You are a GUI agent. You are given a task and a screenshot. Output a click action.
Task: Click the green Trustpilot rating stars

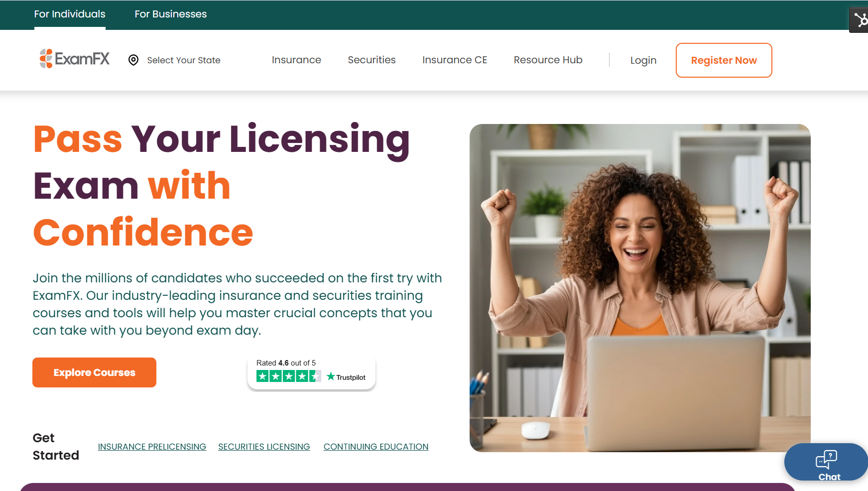tap(289, 376)
